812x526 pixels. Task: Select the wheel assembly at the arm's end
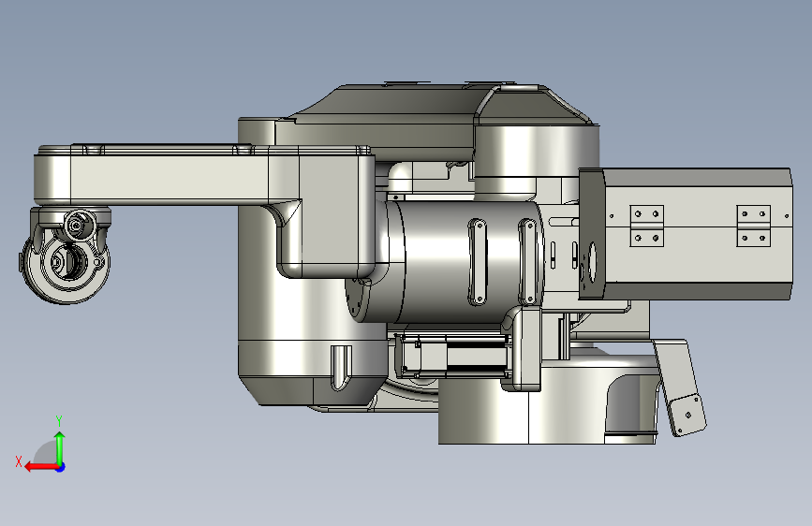click(x=65, y=256)
